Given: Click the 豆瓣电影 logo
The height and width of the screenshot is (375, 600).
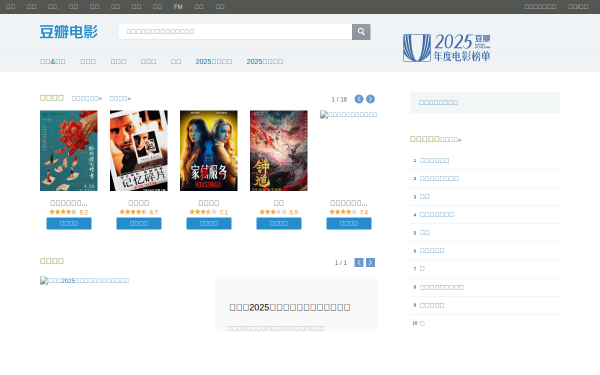Looking at the screenshot, I should 68,32.
